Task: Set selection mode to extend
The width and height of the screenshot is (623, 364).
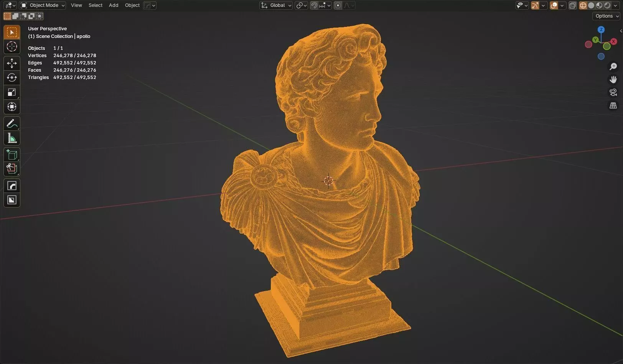Action: tap(15, 16)
